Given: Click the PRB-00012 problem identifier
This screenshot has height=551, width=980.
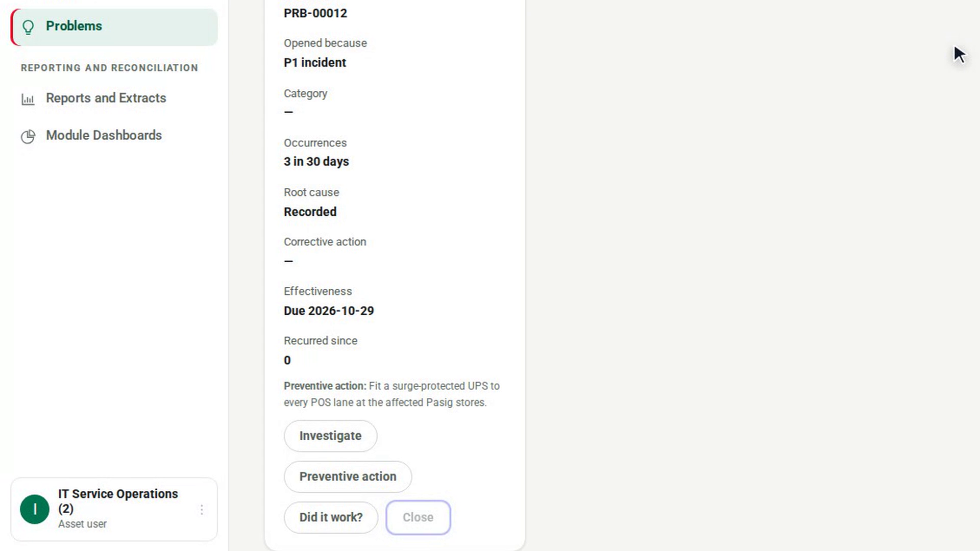Looking at the screenshot, I should point(315,13).
